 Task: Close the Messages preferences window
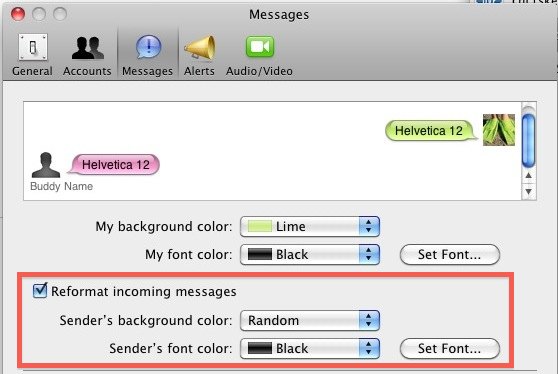click(18, 14)
